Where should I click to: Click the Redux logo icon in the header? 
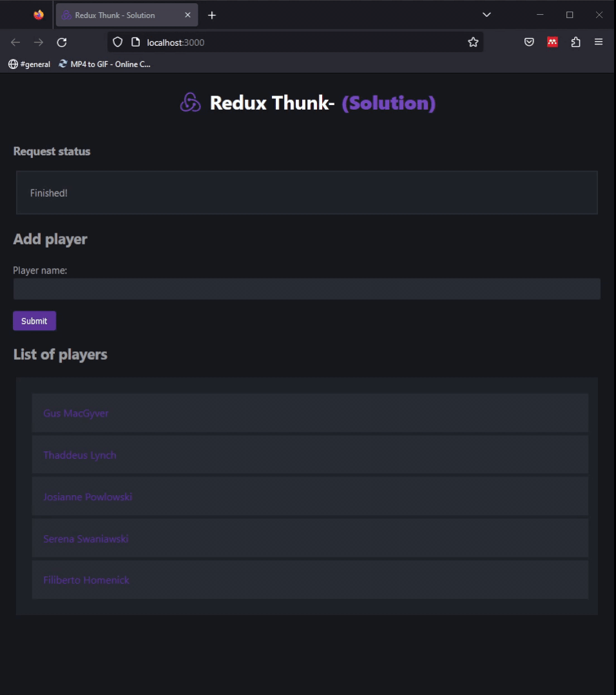[x=190, y=103]
